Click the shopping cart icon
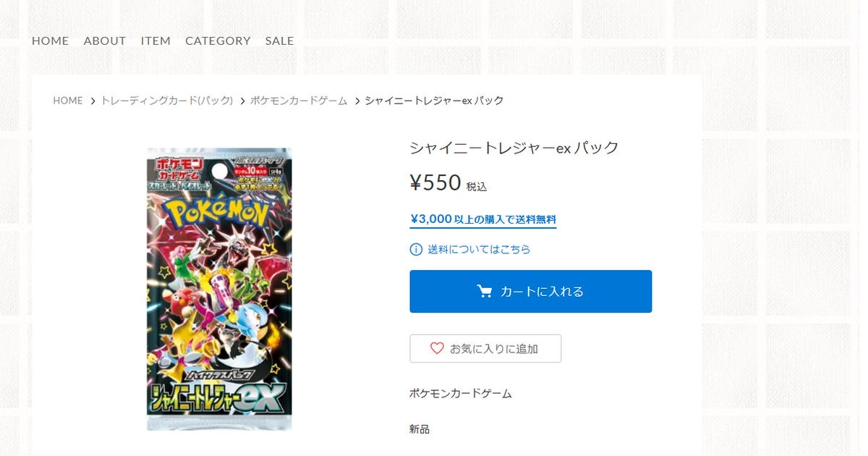 point(485,292)
